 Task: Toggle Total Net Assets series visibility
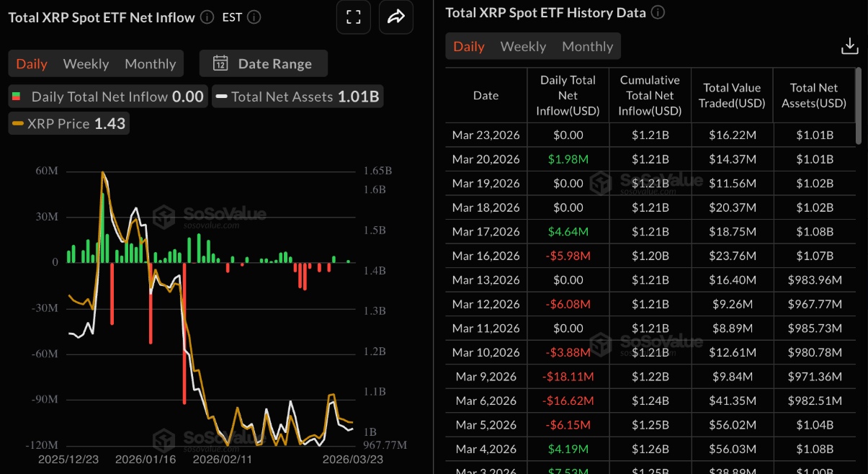[x=297, y=97]
